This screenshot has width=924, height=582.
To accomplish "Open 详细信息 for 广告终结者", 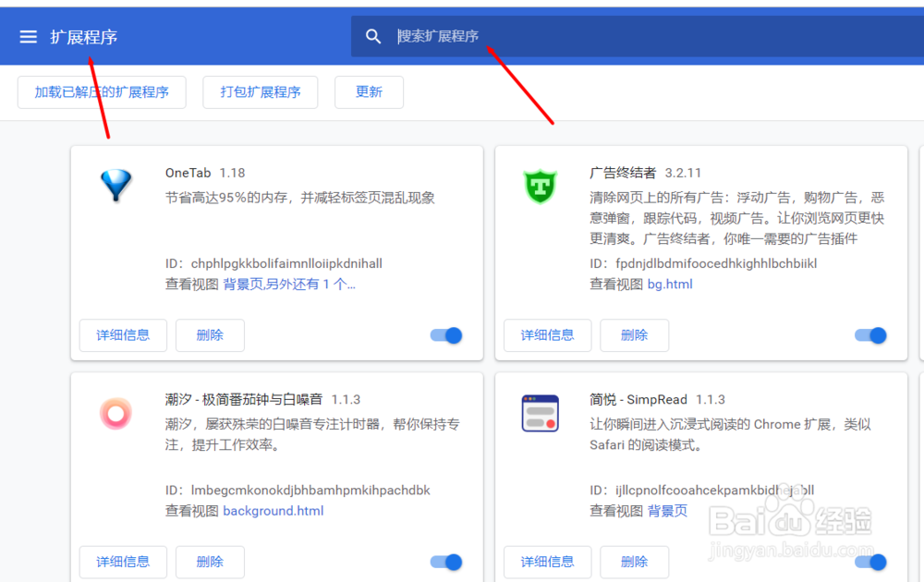I will pos(547,335).
